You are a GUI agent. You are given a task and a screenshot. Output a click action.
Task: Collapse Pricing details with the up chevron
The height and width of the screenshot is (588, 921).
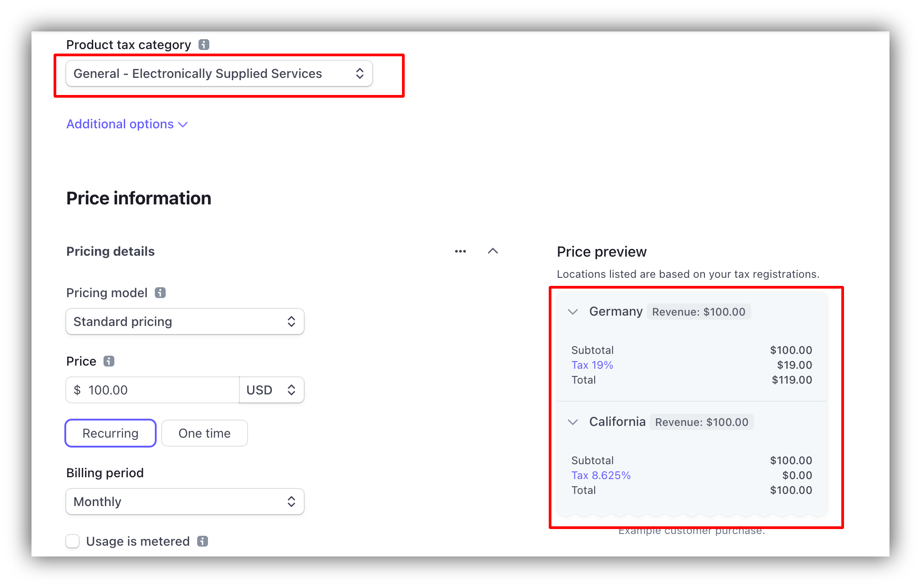(493, 251)
